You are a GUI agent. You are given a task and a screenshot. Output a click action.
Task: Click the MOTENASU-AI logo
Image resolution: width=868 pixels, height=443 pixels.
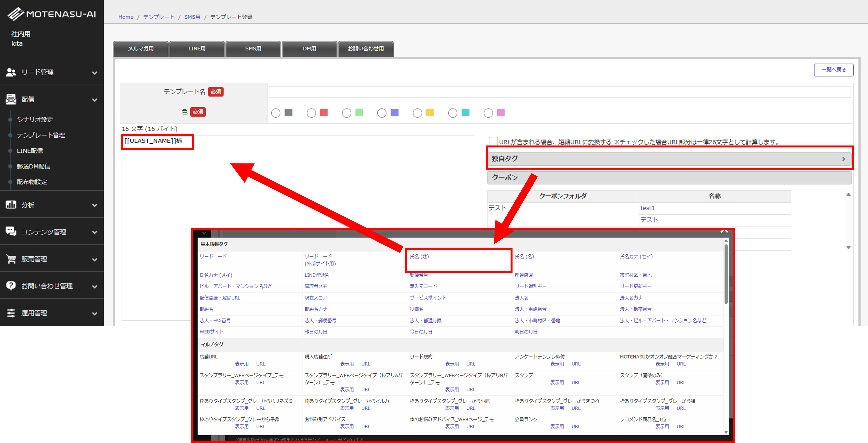[52, 14]
